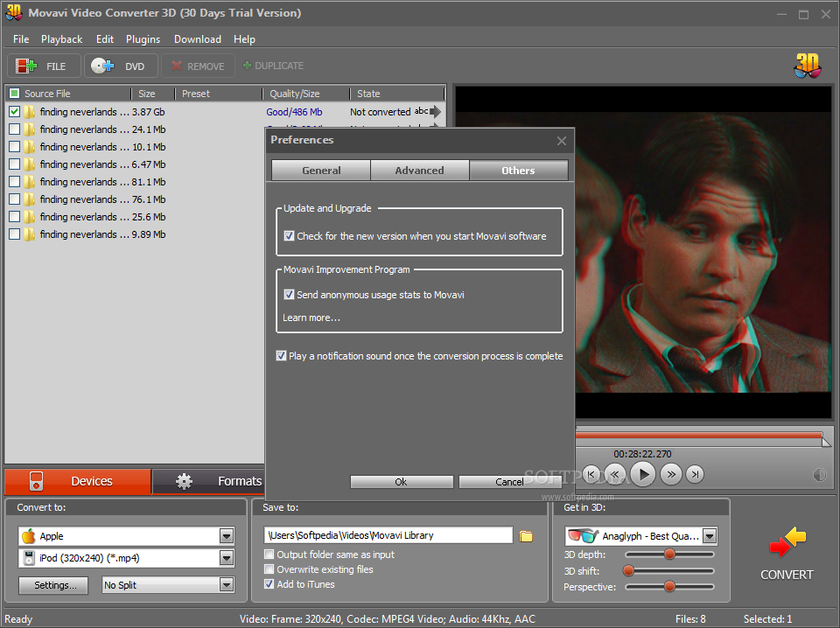Click the 3D glasses logo icon
This screenshot has width=840, height=628.
(808, 66)
